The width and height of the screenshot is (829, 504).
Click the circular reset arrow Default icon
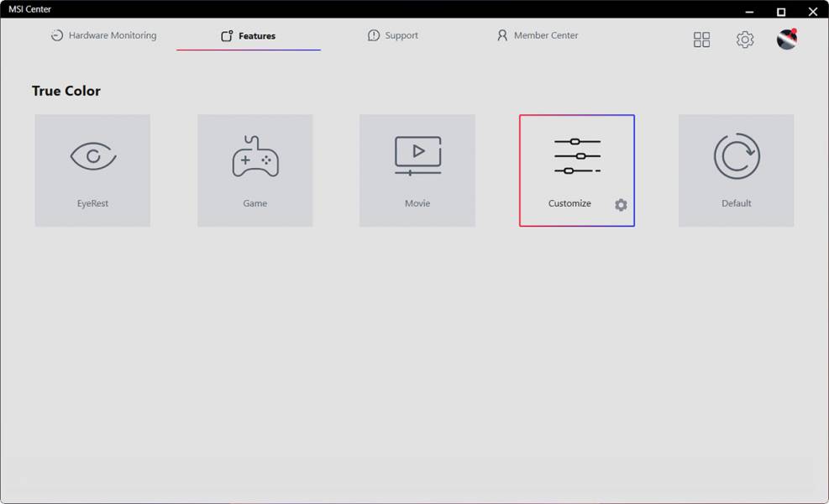click(737, 156)
